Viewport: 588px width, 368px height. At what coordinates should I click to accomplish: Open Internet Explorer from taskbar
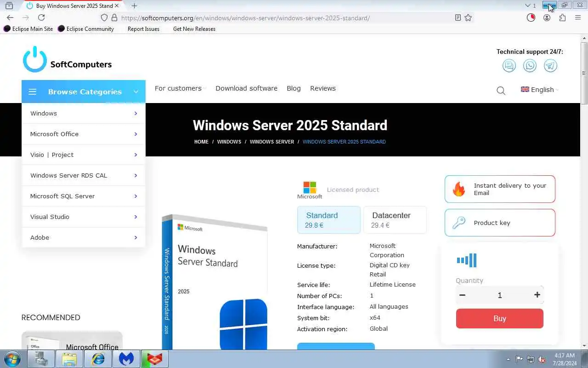[98, 359]
